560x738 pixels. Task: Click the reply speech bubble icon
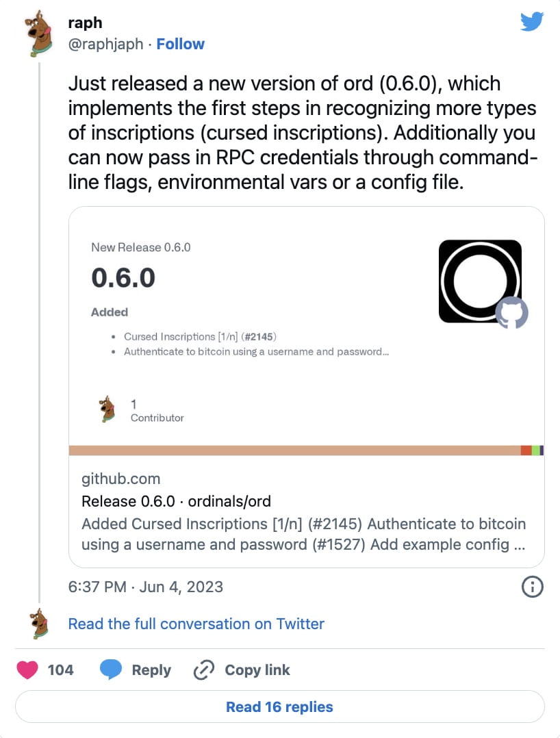pos(111,670)
